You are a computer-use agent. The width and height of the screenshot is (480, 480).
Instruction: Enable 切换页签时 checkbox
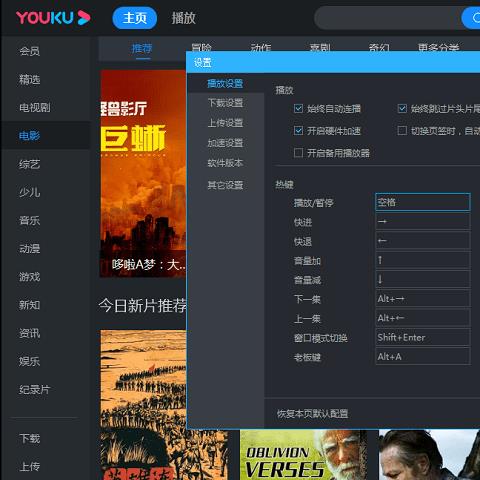tap(402, 130)
